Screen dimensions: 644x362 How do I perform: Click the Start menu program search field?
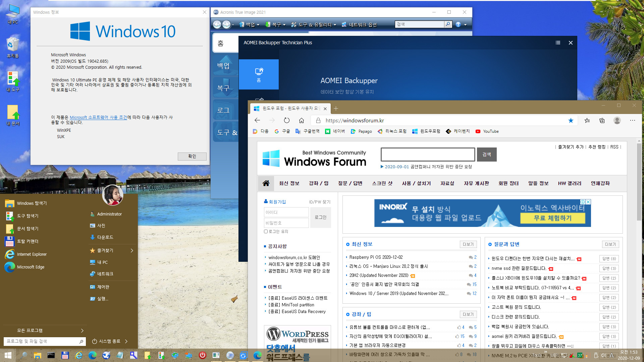pos(44,341)
